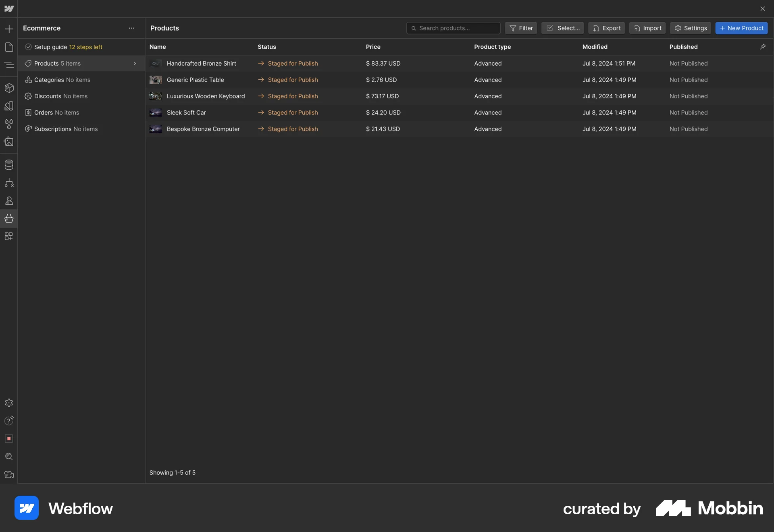Expand the Products list in sidebar
774x532 pixels.
(135, 63)
